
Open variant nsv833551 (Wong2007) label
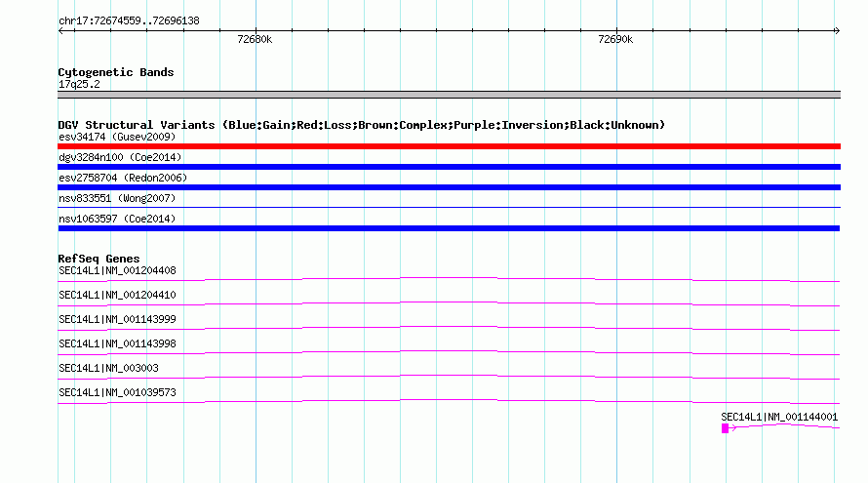117,198
